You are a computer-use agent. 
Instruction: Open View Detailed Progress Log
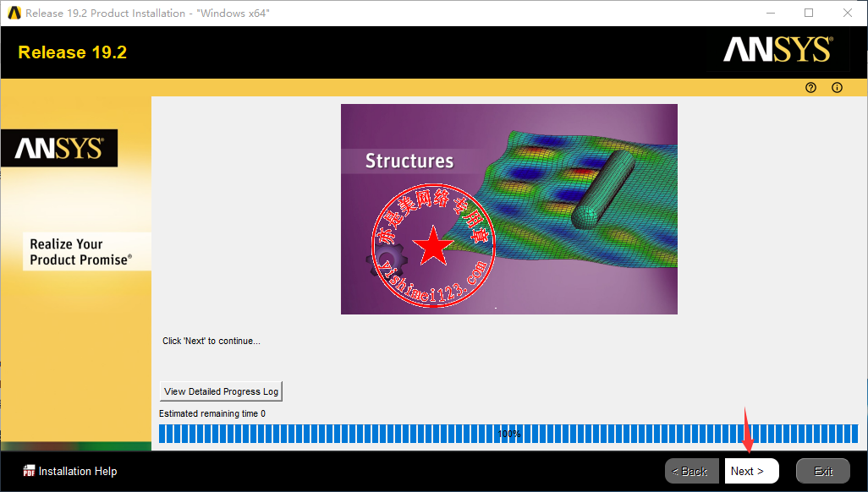221,391
